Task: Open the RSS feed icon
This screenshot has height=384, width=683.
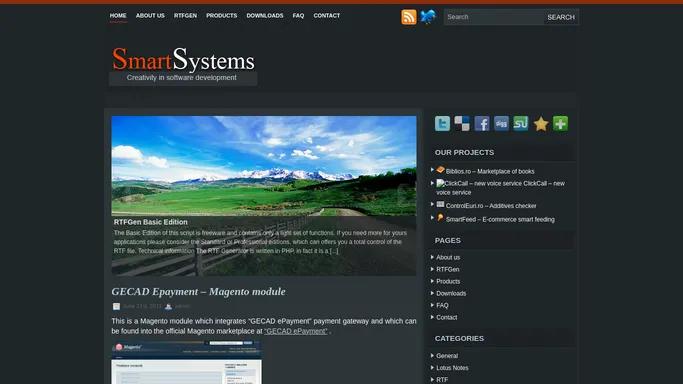Action: tap(409, 17)
